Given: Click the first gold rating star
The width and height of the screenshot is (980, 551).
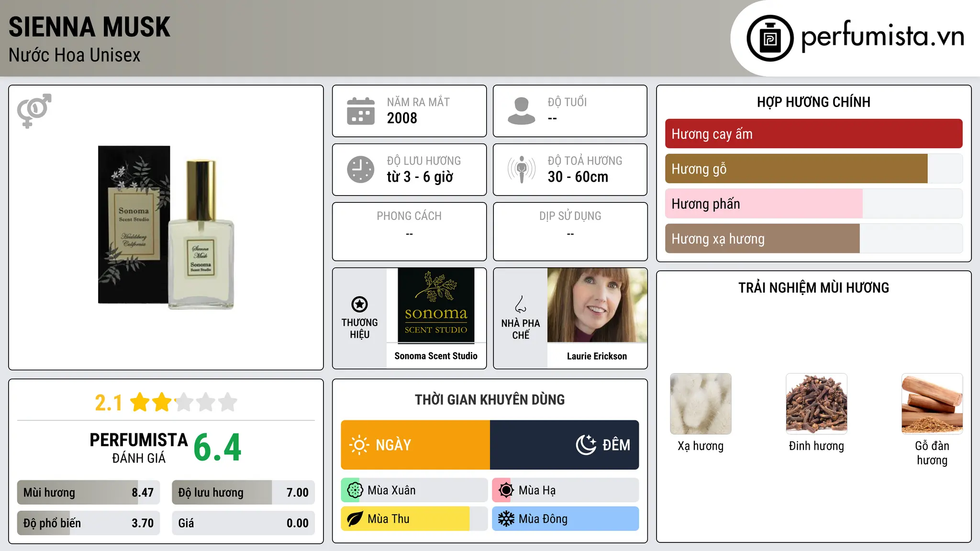Looking at the screenshot, I should click(x=140, y=402).
